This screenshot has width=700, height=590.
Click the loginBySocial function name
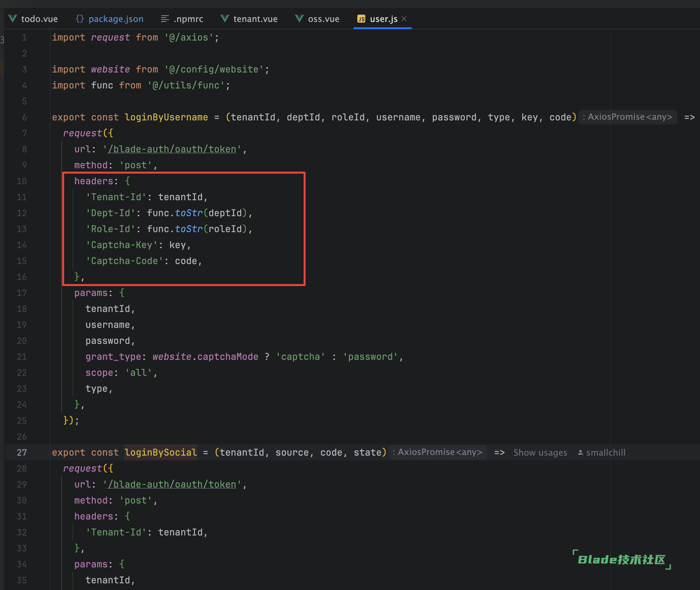point(161,453)
